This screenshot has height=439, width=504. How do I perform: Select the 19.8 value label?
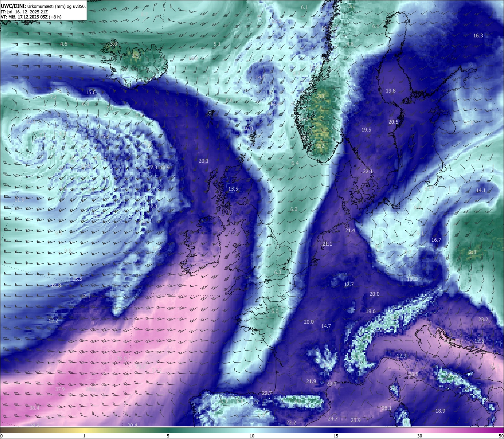click(391, 91)
